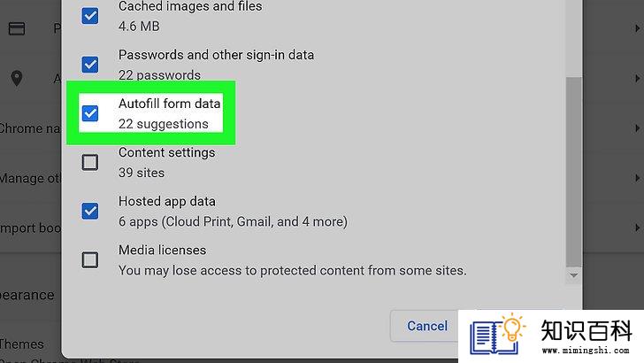Expand the Import bookmarks row arrow
The image size is (644, 363).
click(x=637, y=228)
